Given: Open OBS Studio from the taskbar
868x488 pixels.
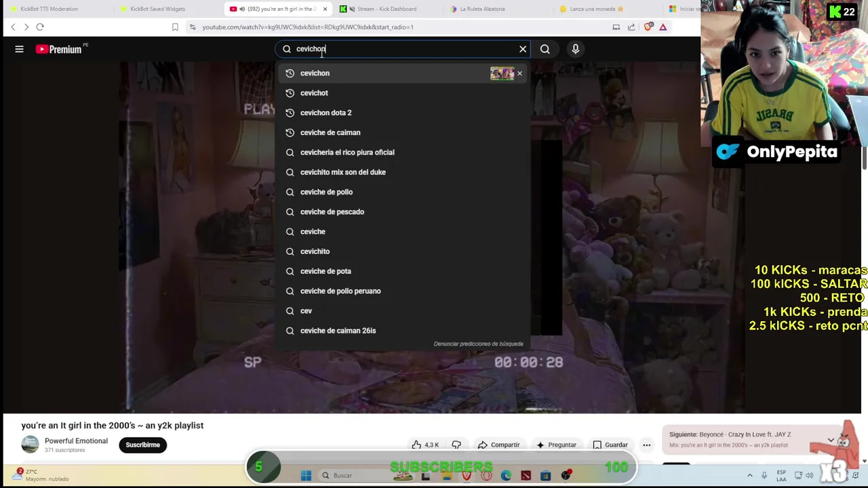Looking at the screenshot, I should pyautogui.click(x=566, y=475).
